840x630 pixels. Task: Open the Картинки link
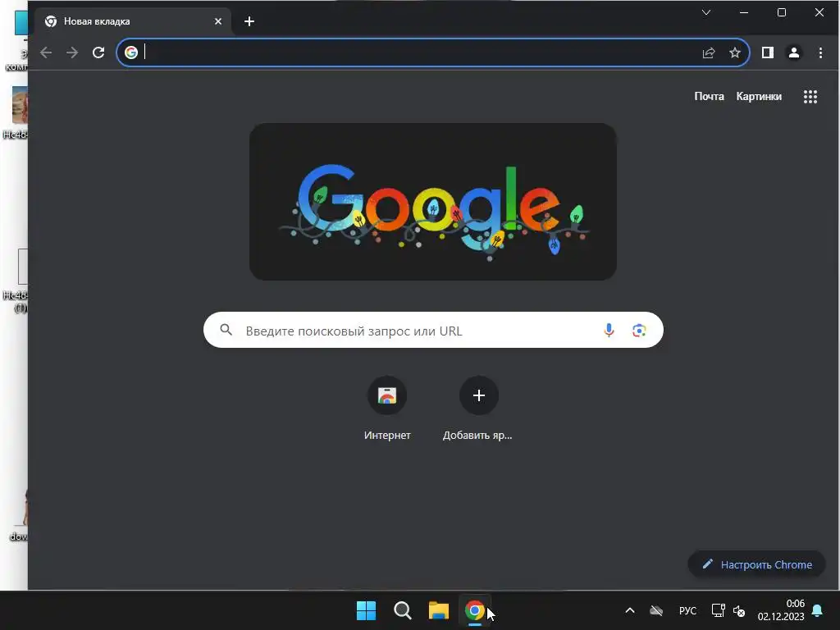click(759, 97)
